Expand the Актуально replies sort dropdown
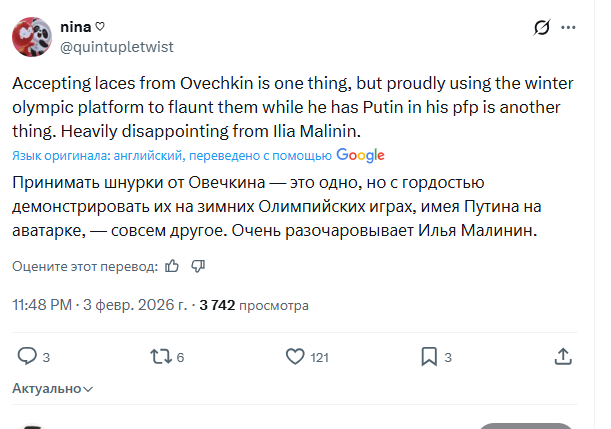Viewport: 611px width, 429px height. [53, 388]
